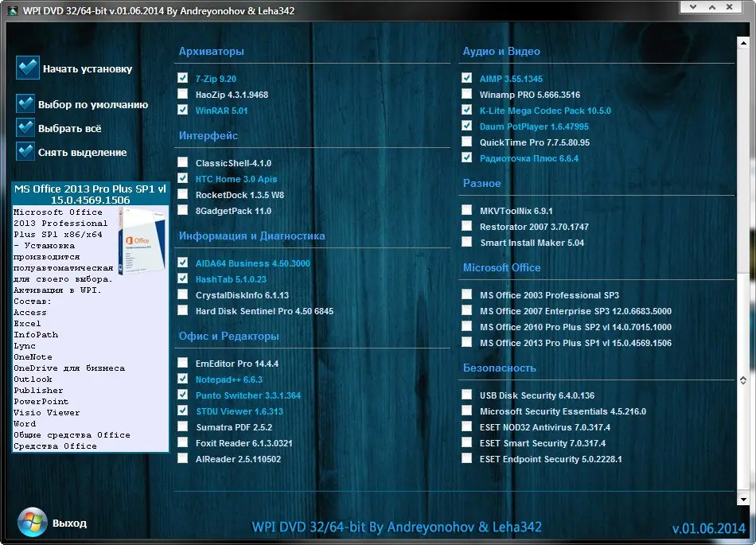The height and width of the screenshot is (545, 756).
Task: Click the Начать установку checkmark icon
Action: pos(28,68)
